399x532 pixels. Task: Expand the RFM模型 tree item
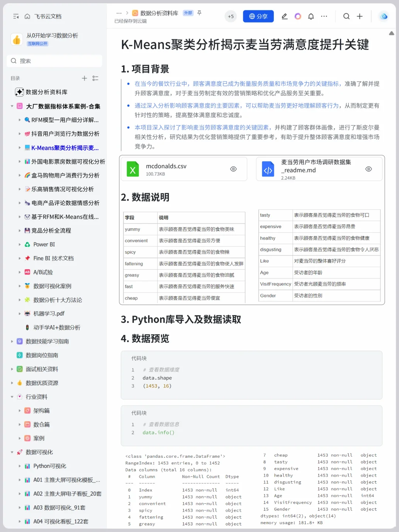(20, 120)
